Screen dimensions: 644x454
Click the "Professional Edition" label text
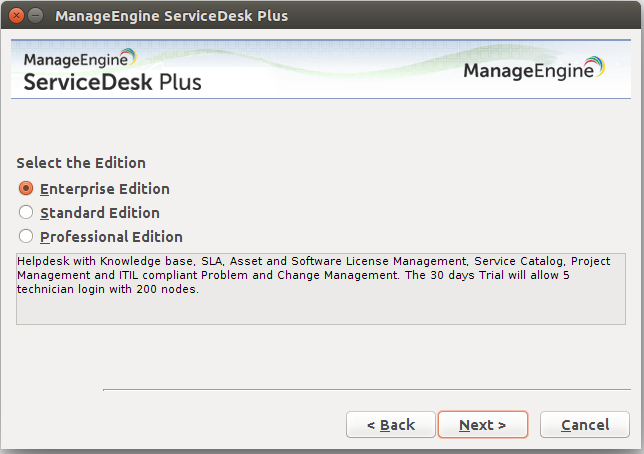click(x=111, y=237)
